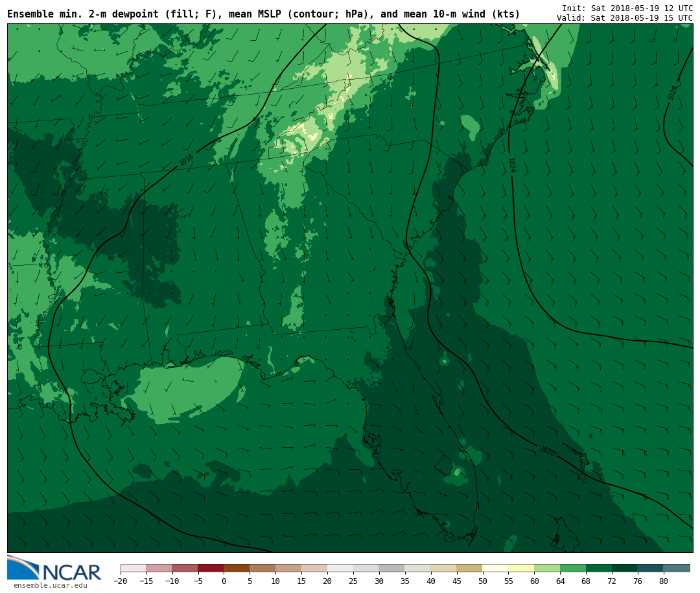
Task: Select the khaki 45 to 50 swatch
Action: (469, 568)
